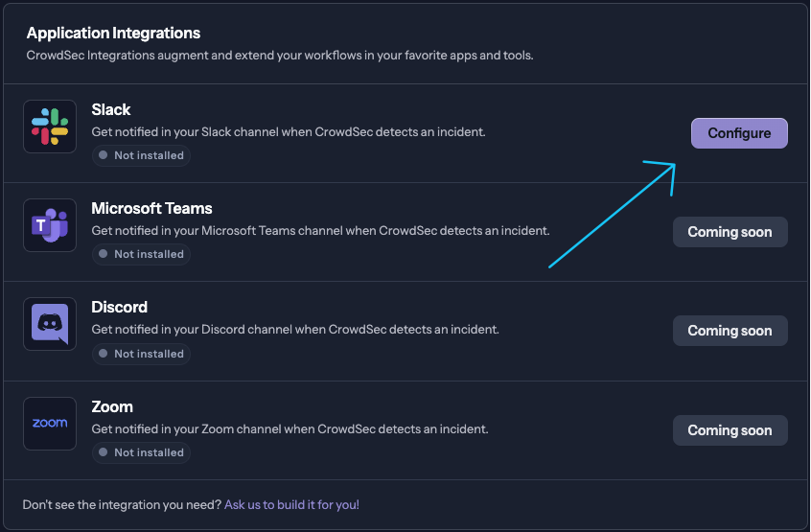This screenshot has height=532, width=811.
Task: Select the Slack integration title
Action: [111, 109]
